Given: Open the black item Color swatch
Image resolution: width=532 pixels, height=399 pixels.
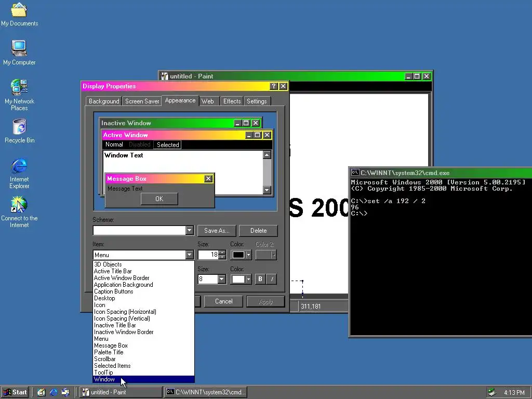Looking at the screenshot, I should tap(241, 255).
